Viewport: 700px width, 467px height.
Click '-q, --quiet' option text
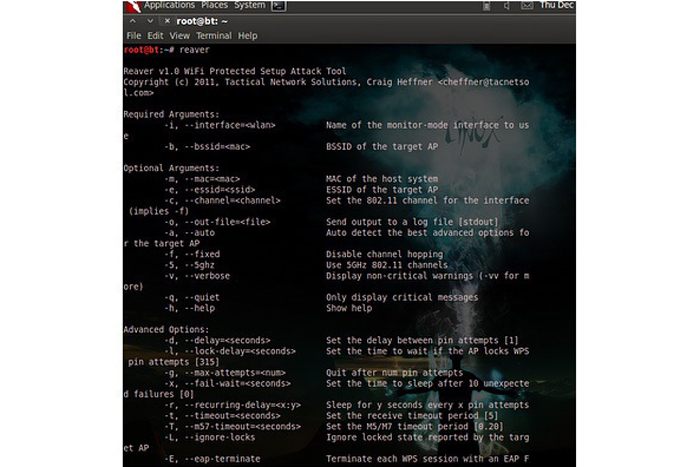point(192,297)
